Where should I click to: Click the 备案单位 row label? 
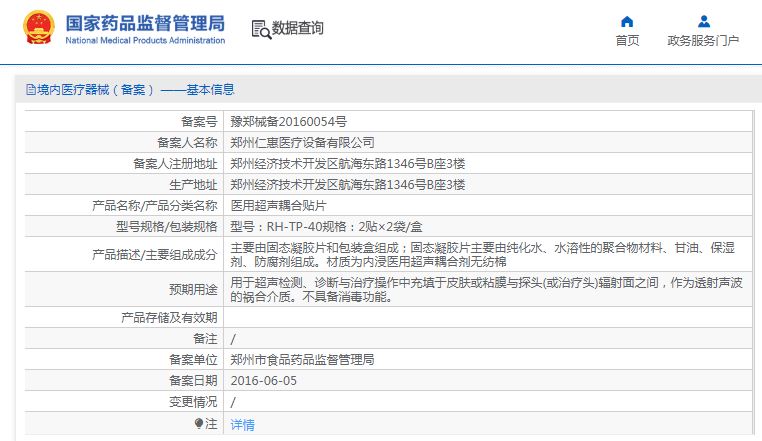(x=193, y=359)
